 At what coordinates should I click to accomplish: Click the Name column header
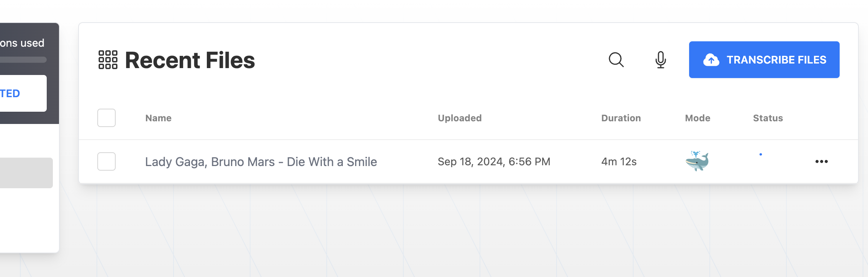coord(158,118)
